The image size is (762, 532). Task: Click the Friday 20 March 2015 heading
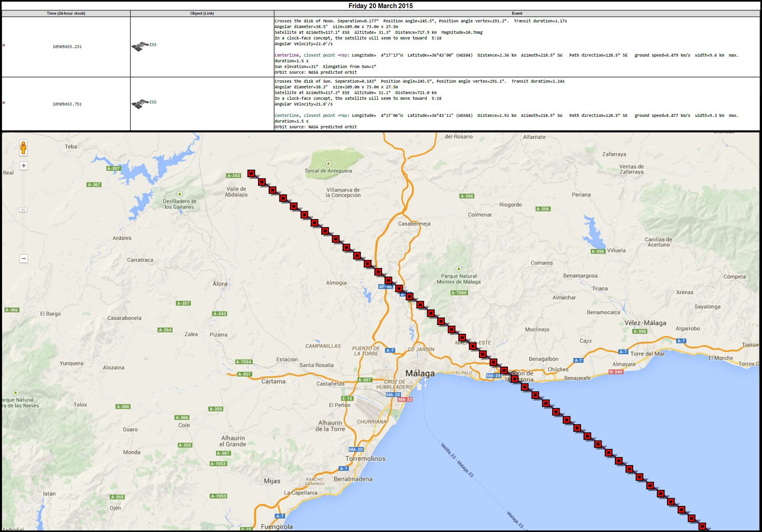click(x=381, y=6)
